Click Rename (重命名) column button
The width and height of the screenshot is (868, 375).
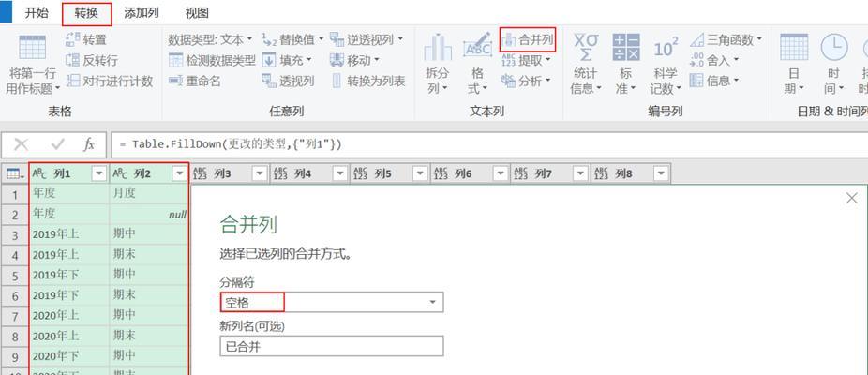pyautogui.click(x=195, y=81)
